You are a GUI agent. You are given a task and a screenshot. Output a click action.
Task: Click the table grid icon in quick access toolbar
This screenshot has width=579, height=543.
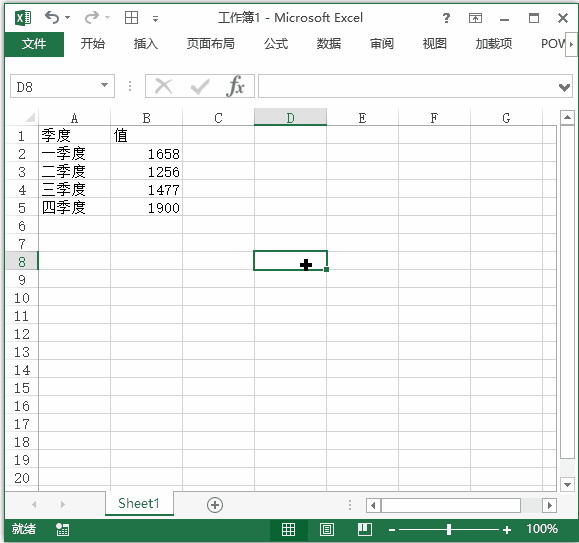(131, 17)
